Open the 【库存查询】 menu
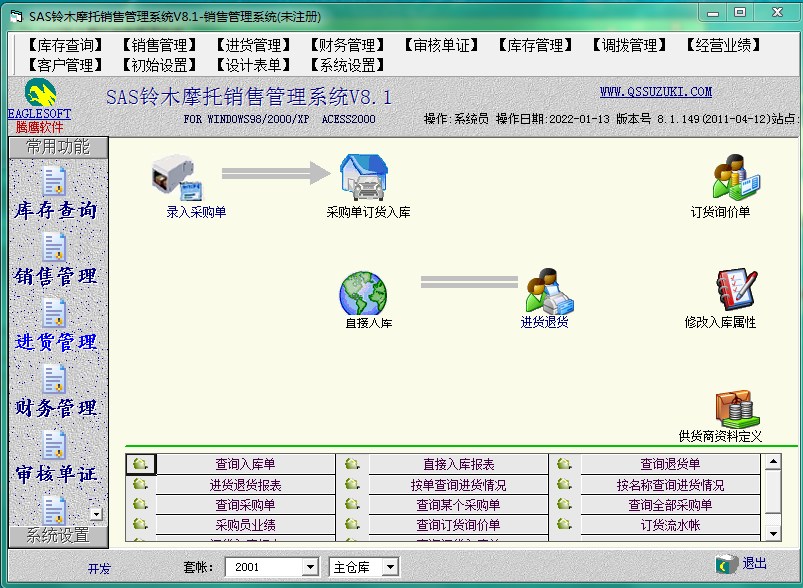The width and height of the screenshot is (803, 588). click(x=66, y=46)
